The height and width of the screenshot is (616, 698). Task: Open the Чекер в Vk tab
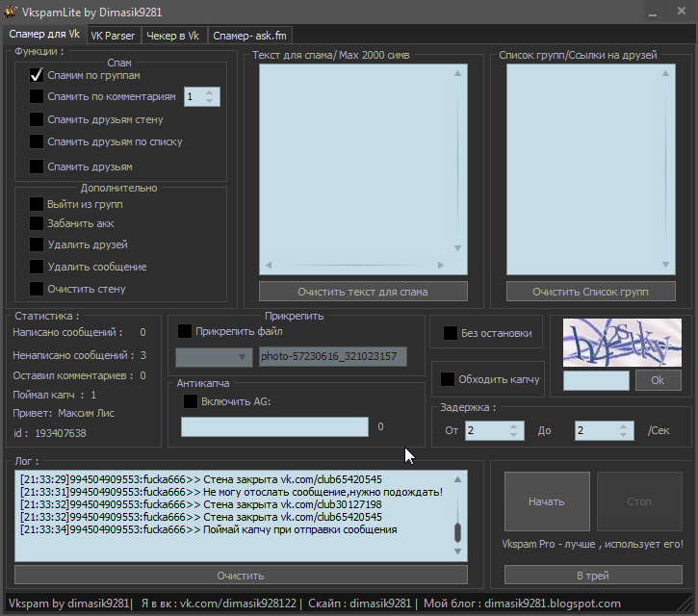172,36
